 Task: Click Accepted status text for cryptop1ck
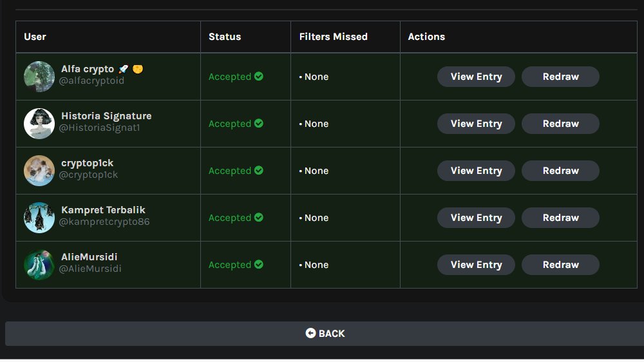230,171
